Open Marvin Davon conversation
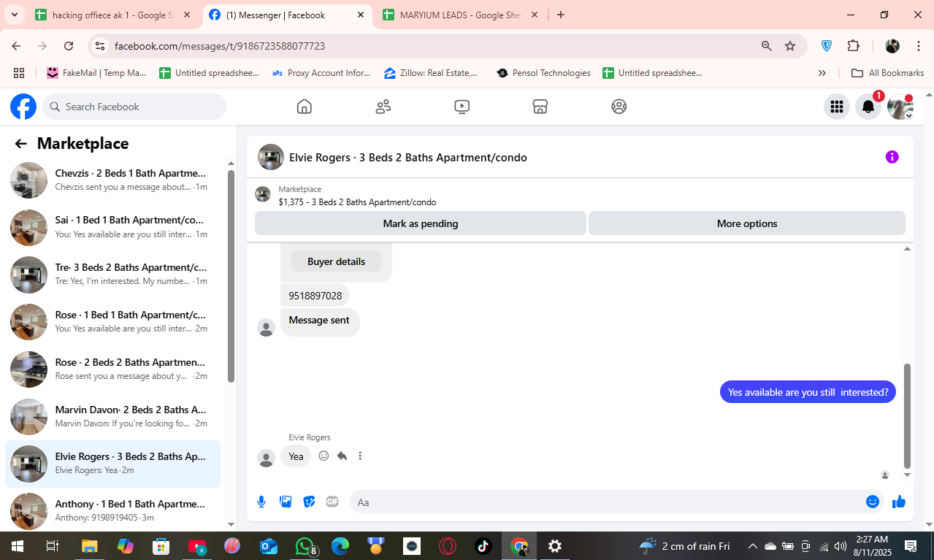Screen dimensions: 934x560 113,417
